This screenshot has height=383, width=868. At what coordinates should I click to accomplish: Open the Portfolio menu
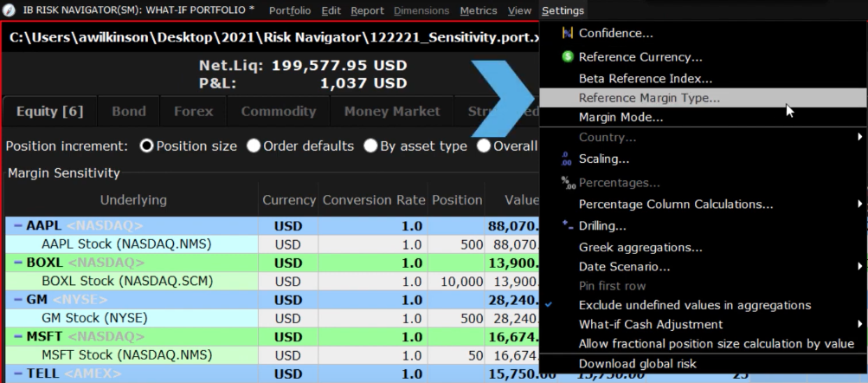click(x=290, y=10)
